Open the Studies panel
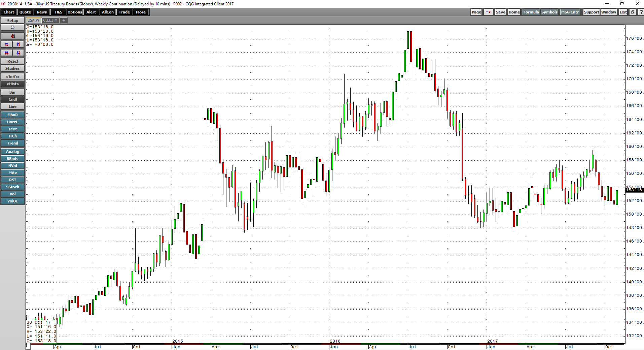The image size is (644, 350). 12,68
